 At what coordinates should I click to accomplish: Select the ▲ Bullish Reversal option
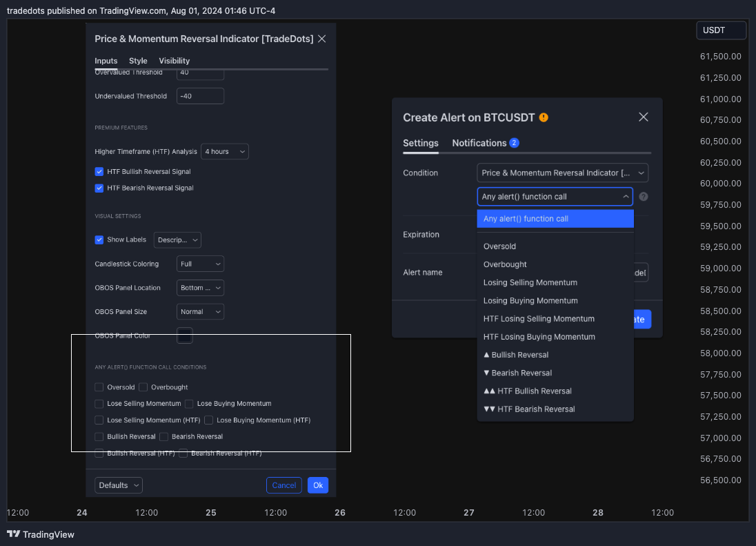(x=555, y=355)
